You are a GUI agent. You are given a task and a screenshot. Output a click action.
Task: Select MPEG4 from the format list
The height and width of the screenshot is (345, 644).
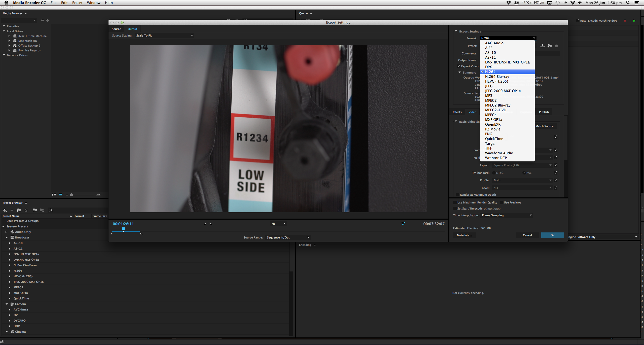[x=490, y=115]
